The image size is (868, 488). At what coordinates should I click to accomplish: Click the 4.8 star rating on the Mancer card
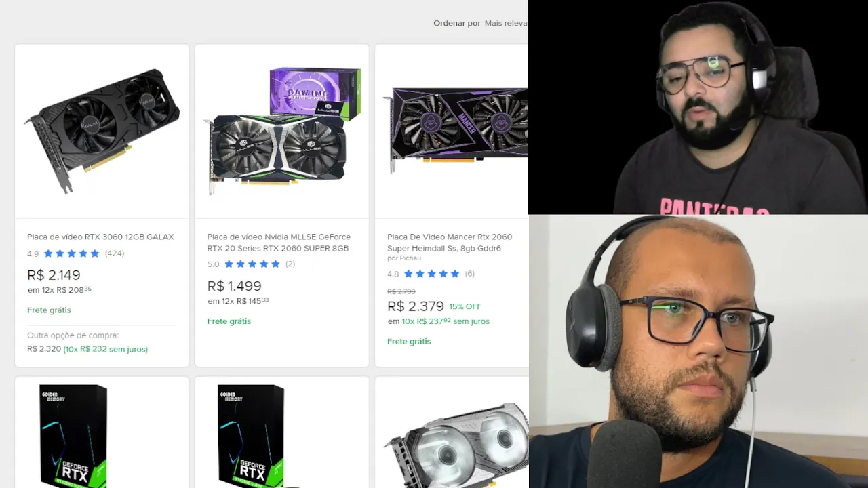point(431,274)
